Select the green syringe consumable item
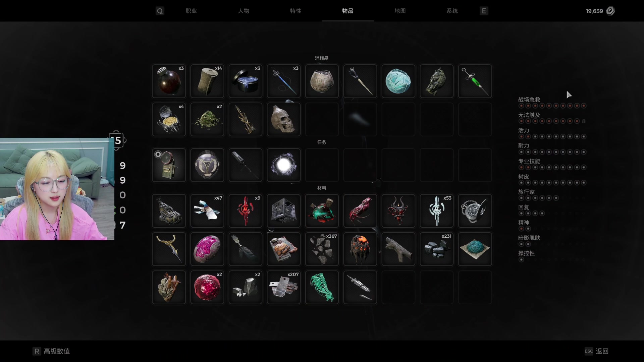Image resolution: width=644 pixels, height=362 pixels. [x=475, y=81]
